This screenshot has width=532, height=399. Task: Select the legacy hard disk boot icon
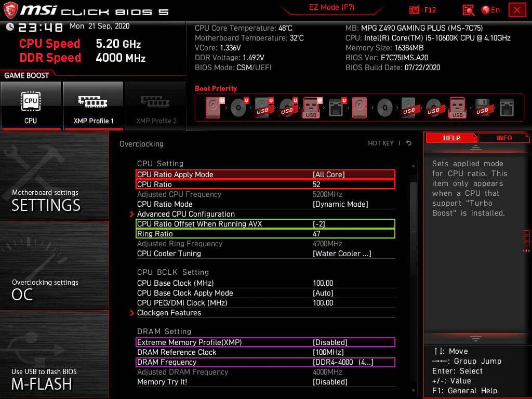coord(360,108)
